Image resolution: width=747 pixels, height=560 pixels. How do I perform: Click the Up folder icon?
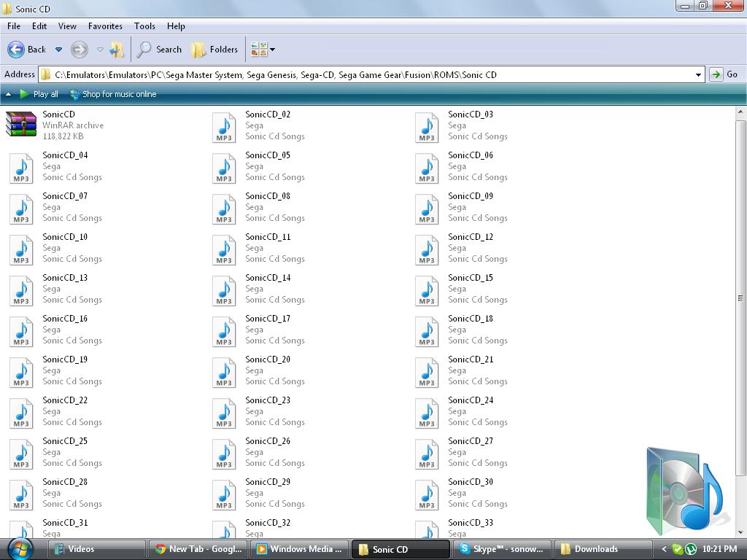point(117,50)
